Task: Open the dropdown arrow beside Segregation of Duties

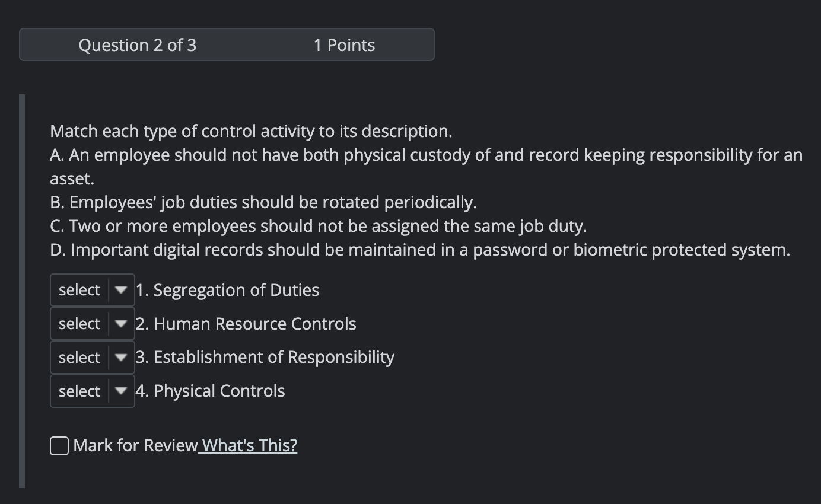Action: (121, 290)
